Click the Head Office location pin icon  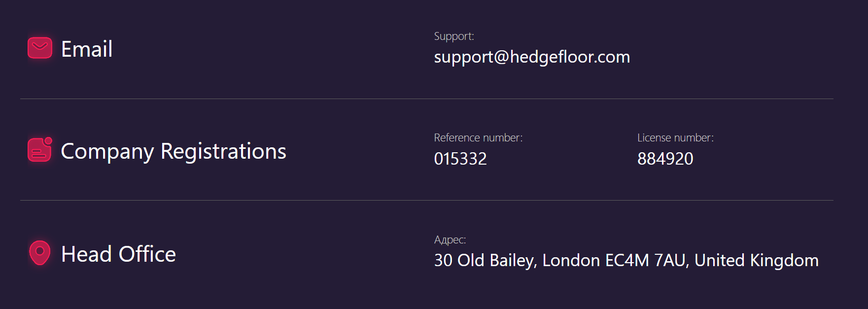[40, 253]
